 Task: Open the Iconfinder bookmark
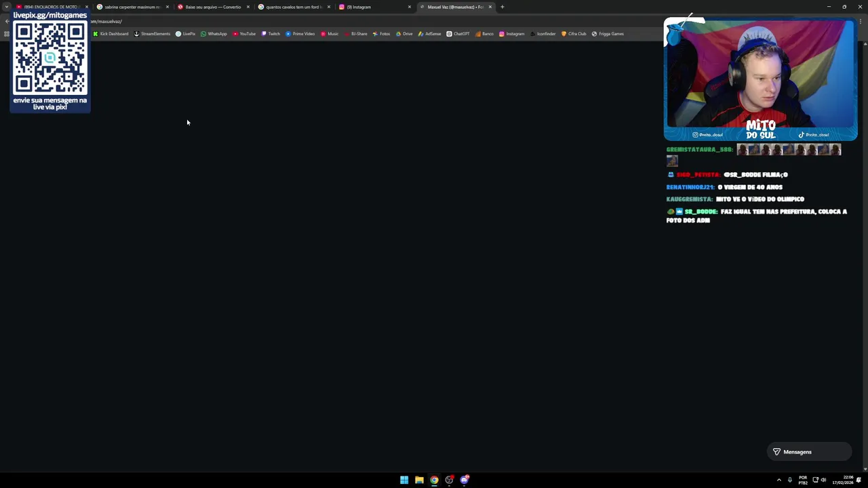pyautogui.click(x=542, y=34)
